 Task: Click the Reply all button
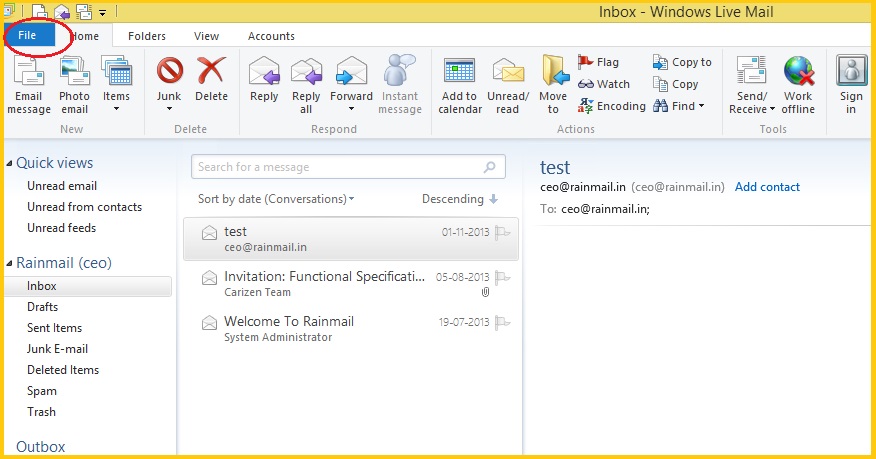point(306,85)
